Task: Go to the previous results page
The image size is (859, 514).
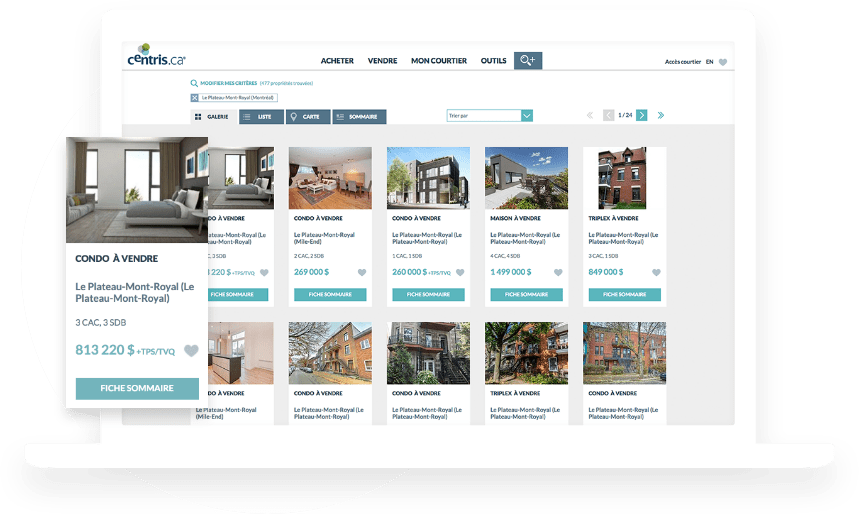Action: click(608, 115)
